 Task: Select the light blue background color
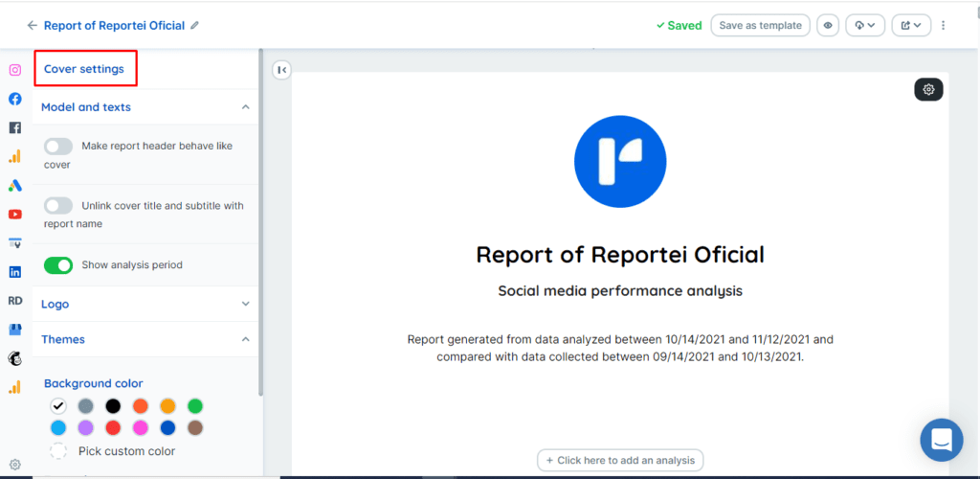pos(58,428)
